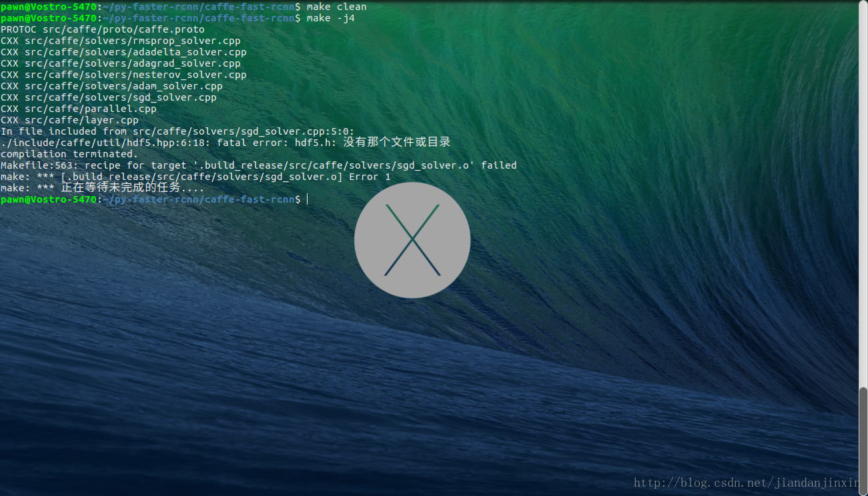Click the hdf5.h fatal error line
The height and width of the screenshot is (496, 868).
[226, 143]
